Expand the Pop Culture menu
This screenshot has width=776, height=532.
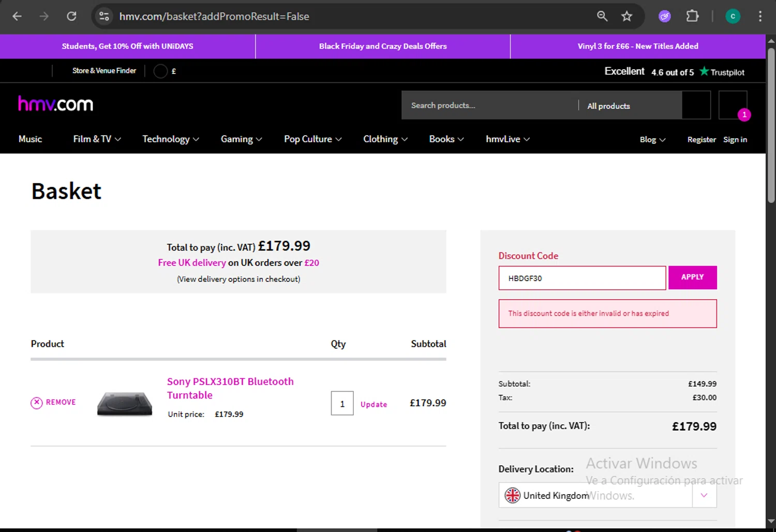tap(312, 139)
